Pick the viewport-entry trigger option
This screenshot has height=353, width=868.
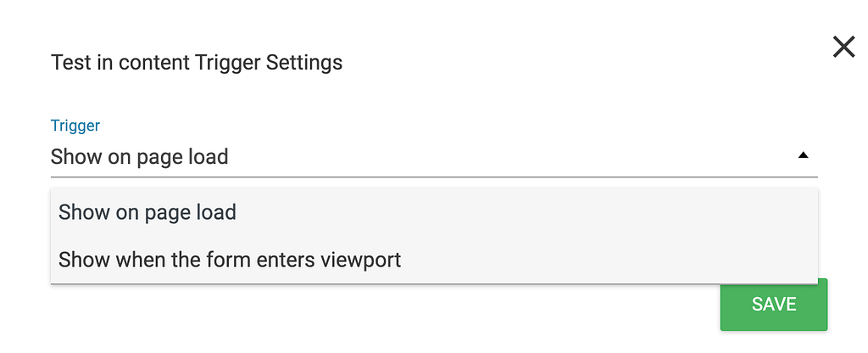(x=434, y=260)
